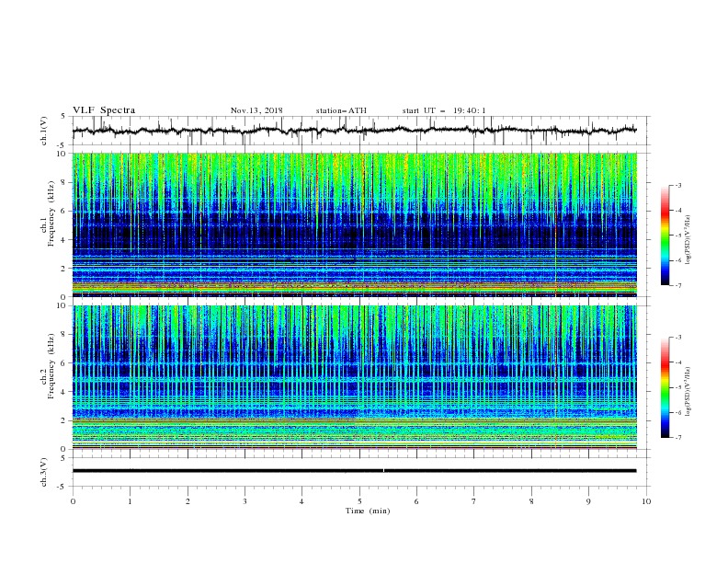
Task: Click the ch.1 voltage waveform trace
Action: click(x=354, y=131)
